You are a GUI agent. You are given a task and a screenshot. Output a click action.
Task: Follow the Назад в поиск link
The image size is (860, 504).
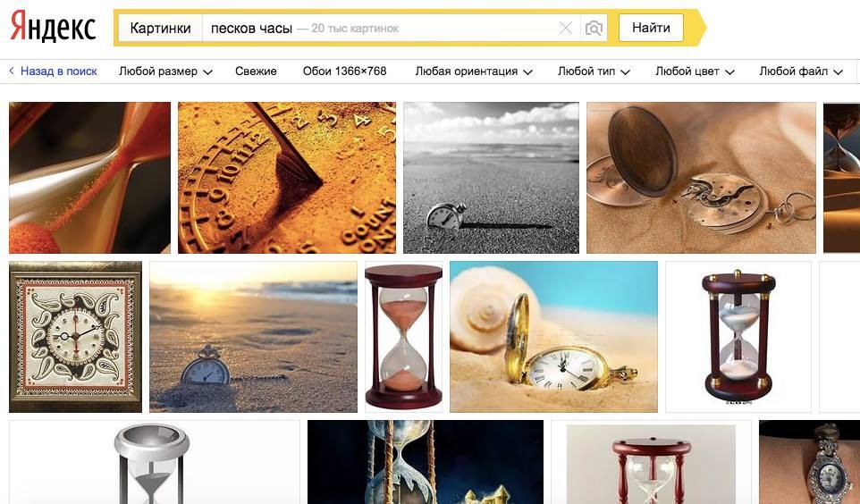[x=59, y=71]
